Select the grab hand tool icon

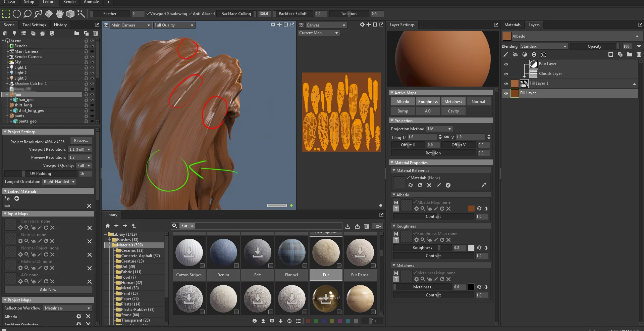click(60, 14)
